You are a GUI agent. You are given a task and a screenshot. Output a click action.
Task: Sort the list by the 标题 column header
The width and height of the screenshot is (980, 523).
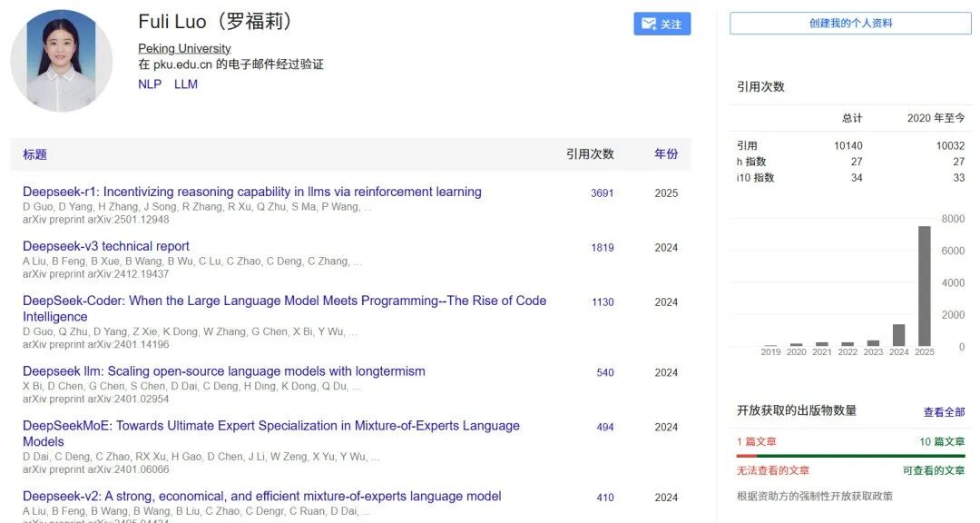click(x=35, y=154)
